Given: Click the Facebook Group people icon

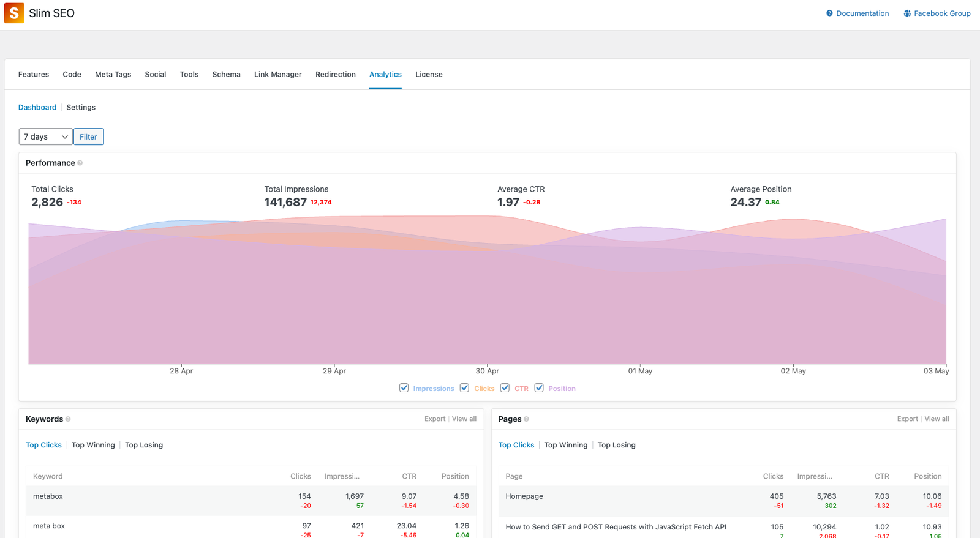Looking at the screenshot, I should point(907,13).
